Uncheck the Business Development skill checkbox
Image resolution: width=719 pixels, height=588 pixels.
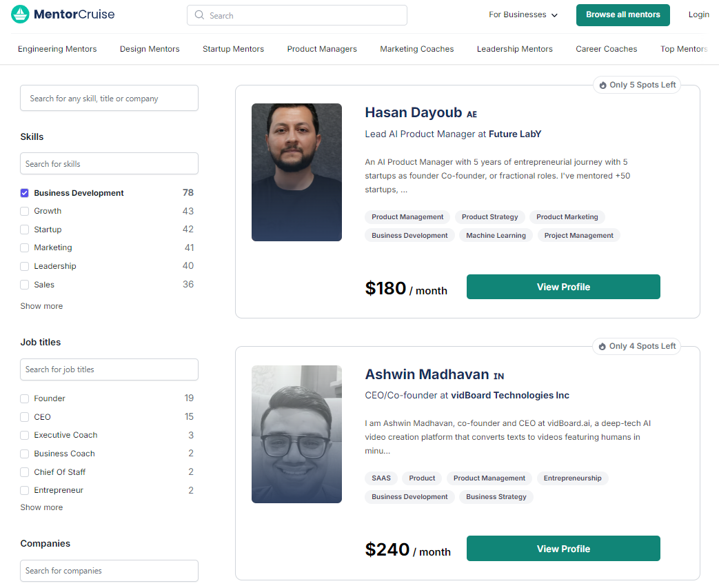point(24,193)
